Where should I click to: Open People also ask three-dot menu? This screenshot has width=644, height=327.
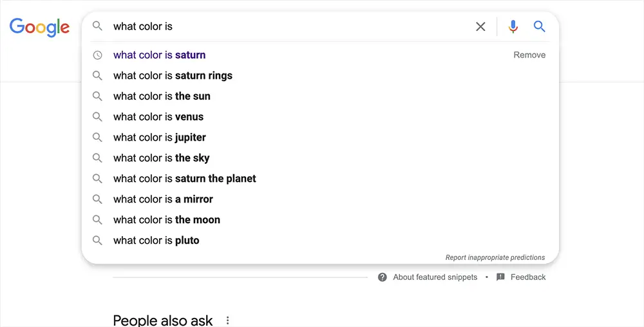[x=227, y=321]
